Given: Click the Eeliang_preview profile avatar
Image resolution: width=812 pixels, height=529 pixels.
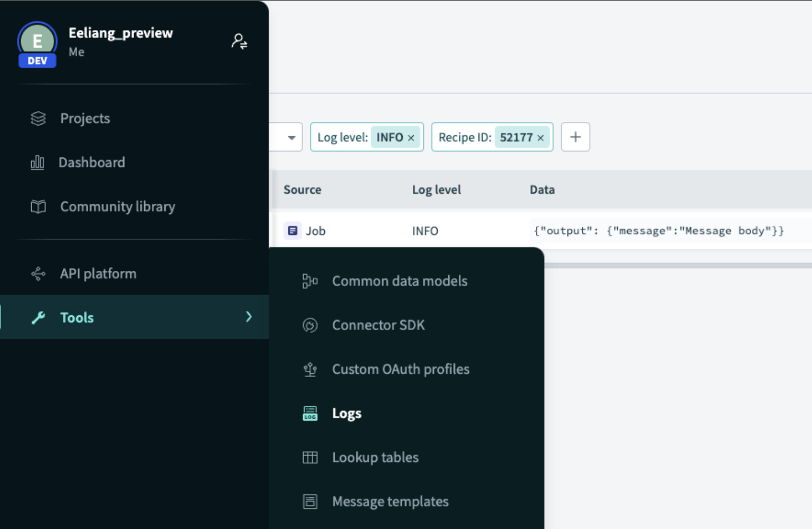Looking at the screenshot, I should 37,41.
